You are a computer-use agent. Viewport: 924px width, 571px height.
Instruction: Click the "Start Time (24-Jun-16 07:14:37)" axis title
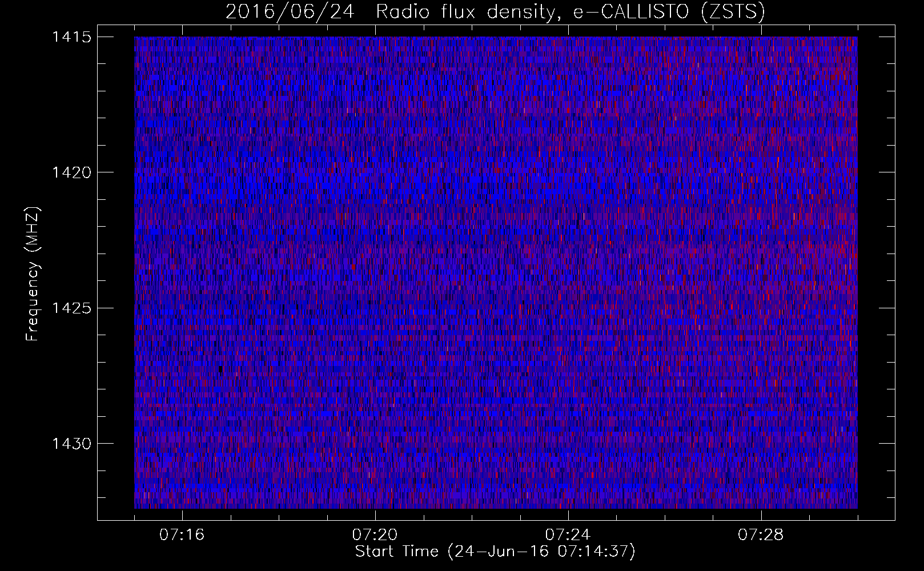click(x=495, y=552)
